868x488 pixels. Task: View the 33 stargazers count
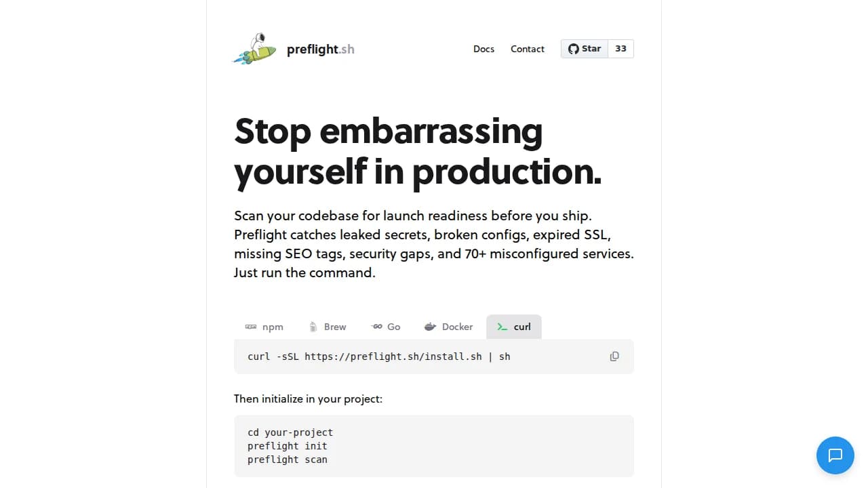(621, 49)
